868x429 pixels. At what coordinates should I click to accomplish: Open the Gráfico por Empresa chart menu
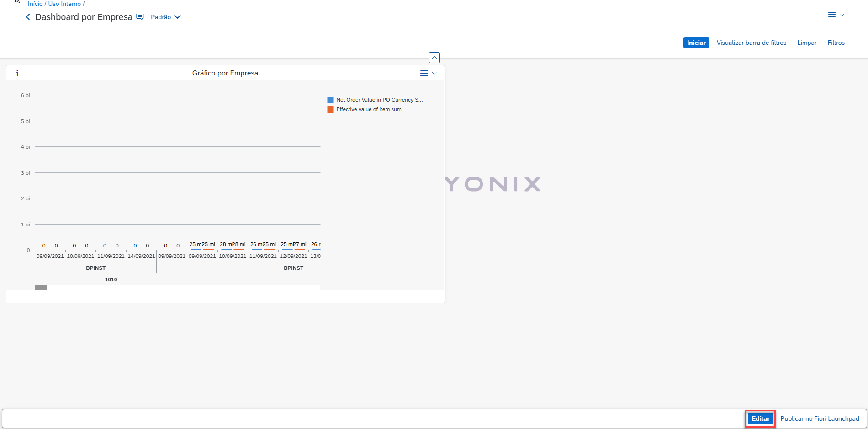[428, 73]
